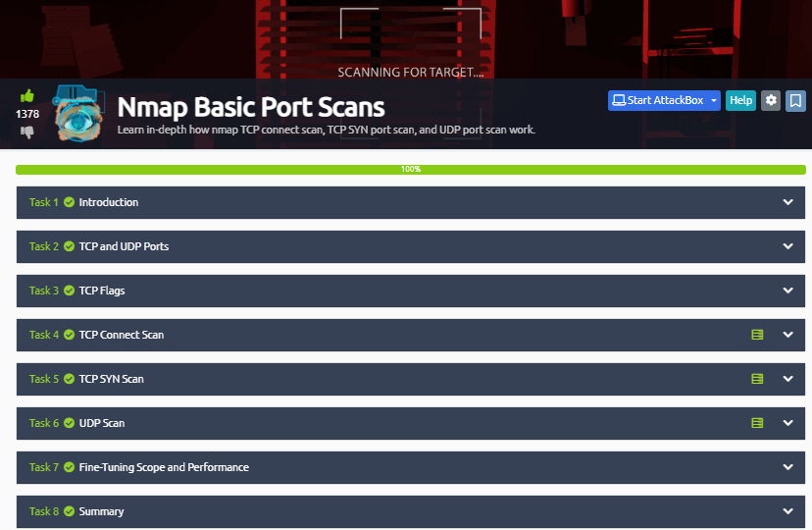The image size is (812, 530).
Task: Click the Help button
Action: [x=740, y=100]
